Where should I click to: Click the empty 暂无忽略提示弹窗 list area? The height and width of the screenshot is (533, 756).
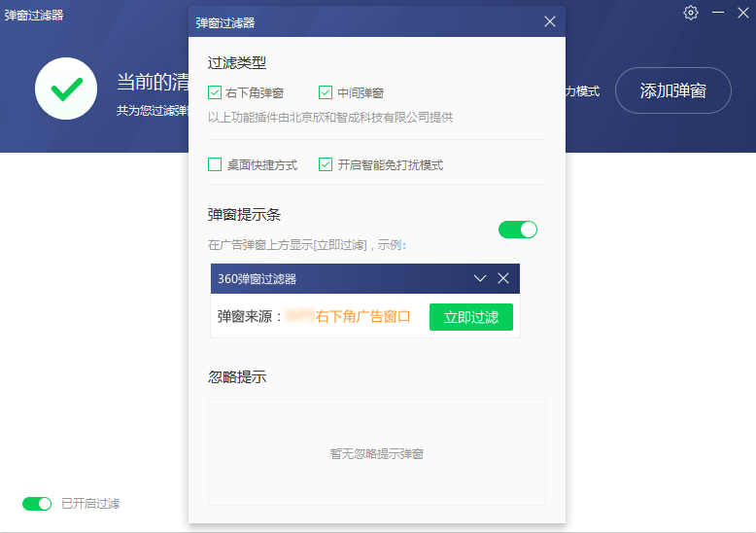pyautogui.click(x=377, y=452)
